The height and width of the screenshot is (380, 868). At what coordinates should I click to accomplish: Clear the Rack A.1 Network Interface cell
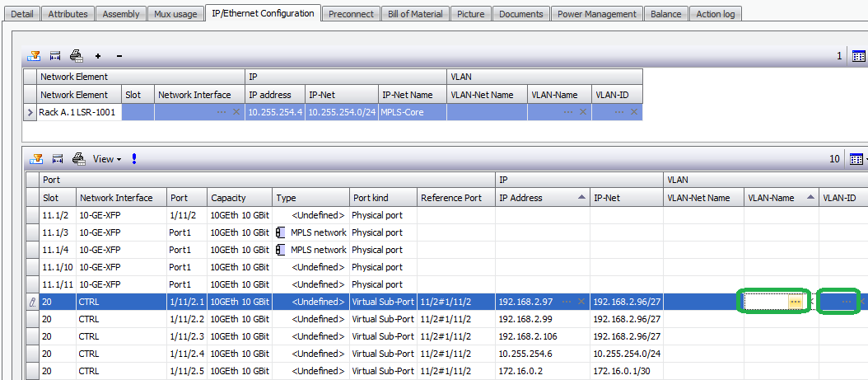[x=236, y=112]
